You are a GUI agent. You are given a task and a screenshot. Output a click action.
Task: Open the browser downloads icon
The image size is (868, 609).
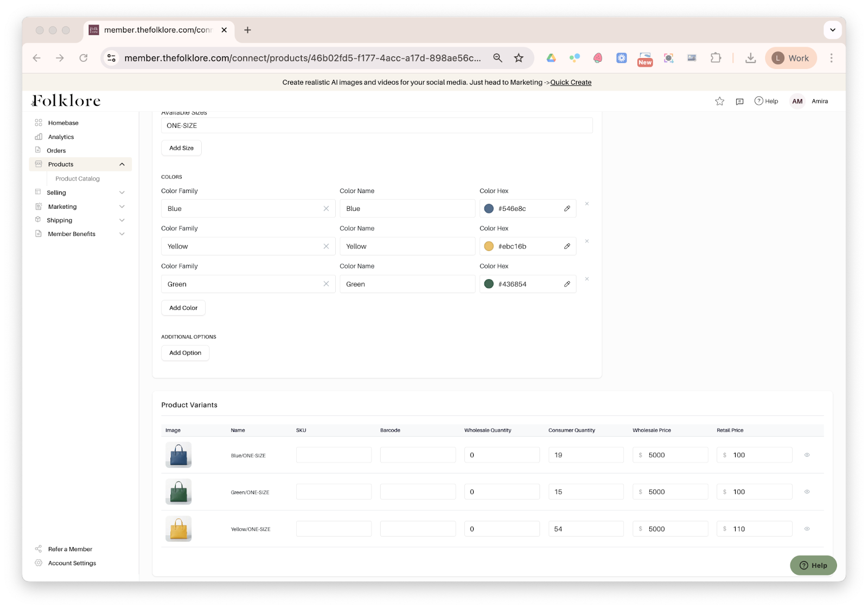(750, 58)
